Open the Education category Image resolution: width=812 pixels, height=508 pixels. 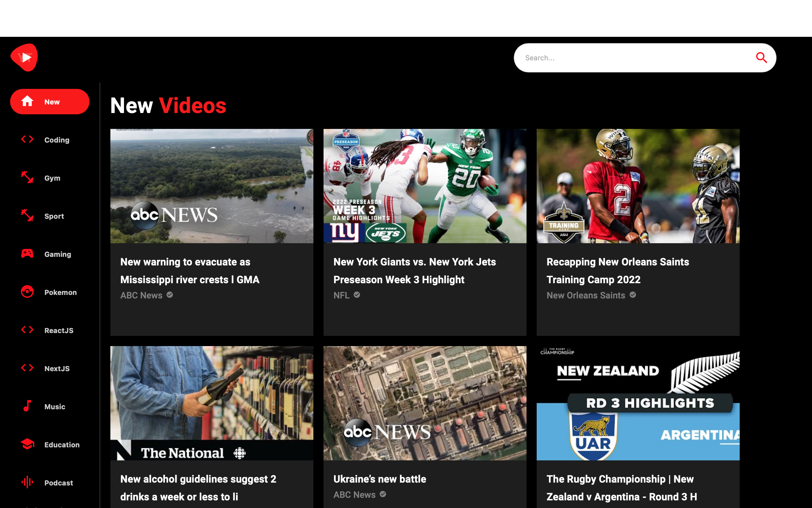(x=50, y=444)
